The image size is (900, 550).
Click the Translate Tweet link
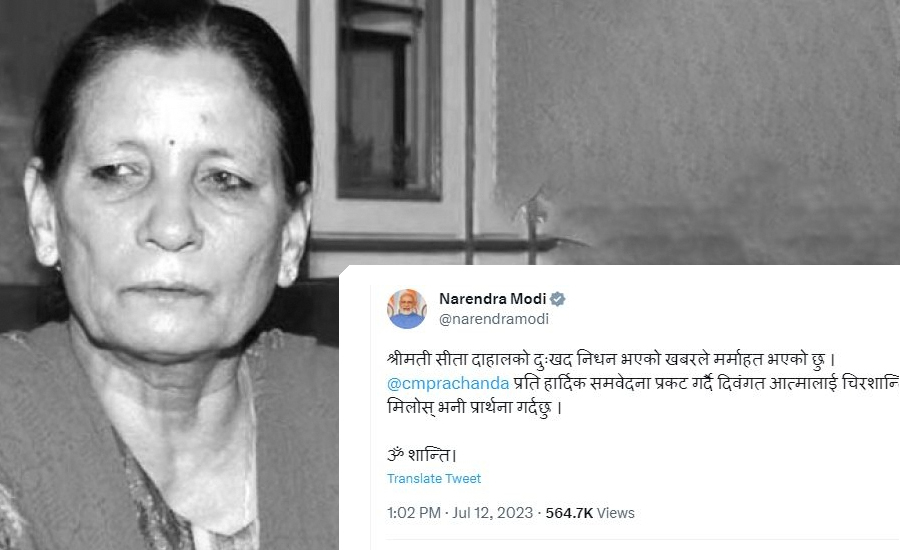[x=434, y=478]
